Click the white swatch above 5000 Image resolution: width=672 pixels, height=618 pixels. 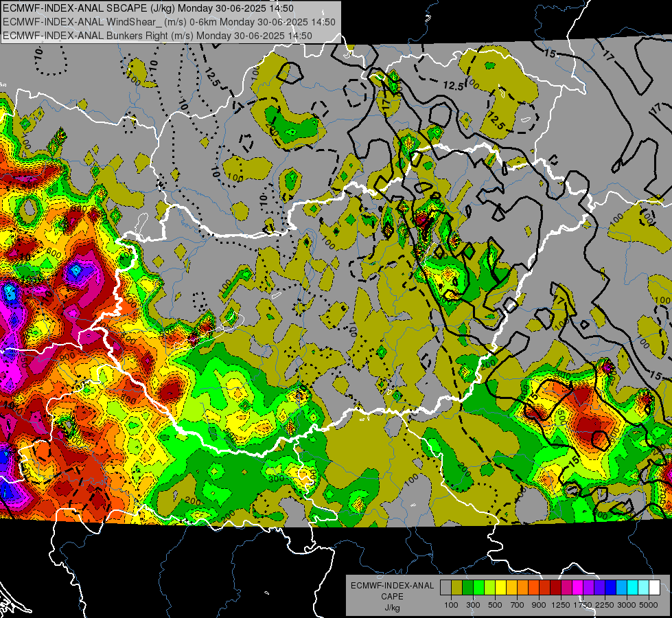pos(654,588)
